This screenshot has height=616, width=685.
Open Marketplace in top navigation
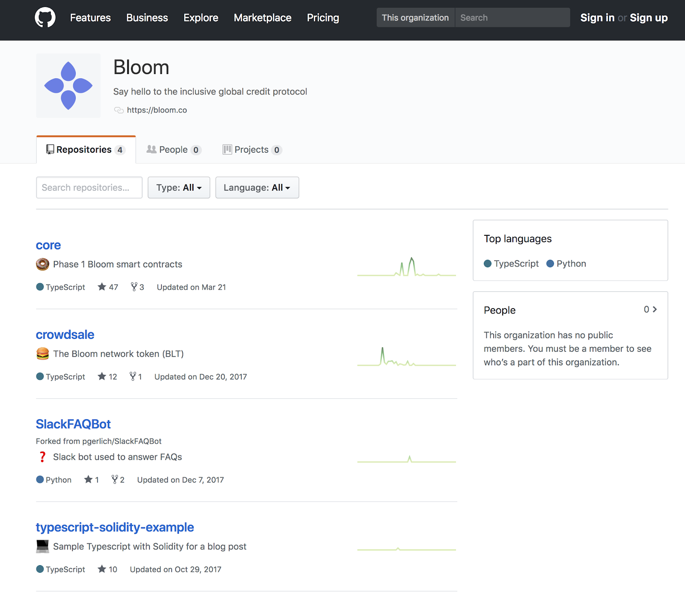[262, 18]
